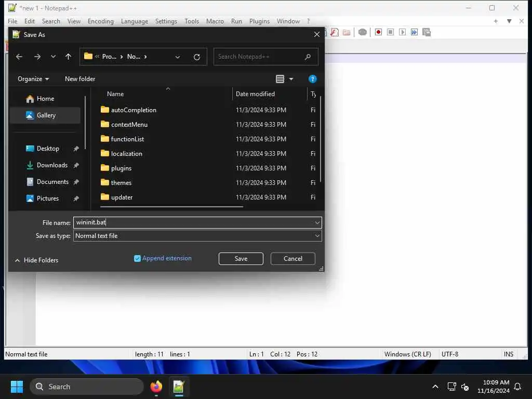Open recent locations chevron in Save As

point(53,57)
